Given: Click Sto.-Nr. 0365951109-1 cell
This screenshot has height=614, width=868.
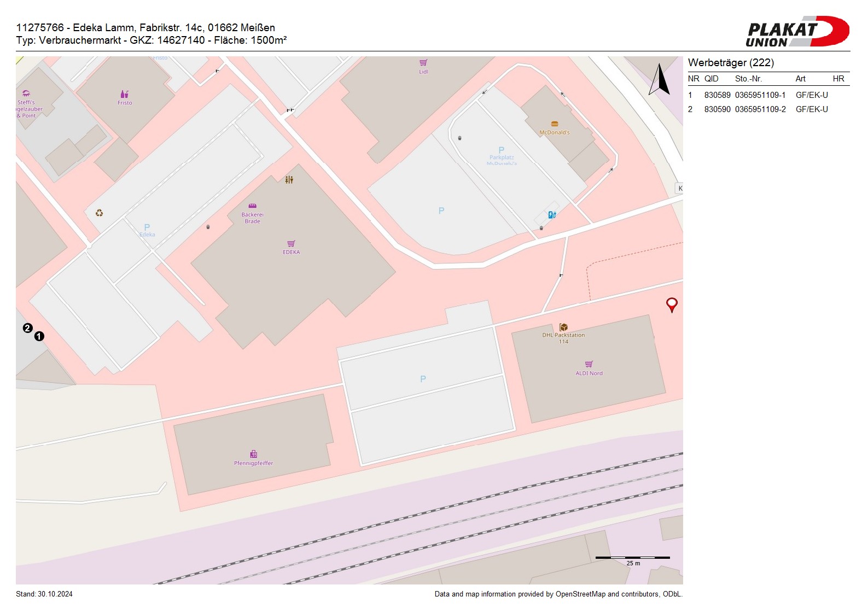Looking at the screenshot, I should (760, 95).
